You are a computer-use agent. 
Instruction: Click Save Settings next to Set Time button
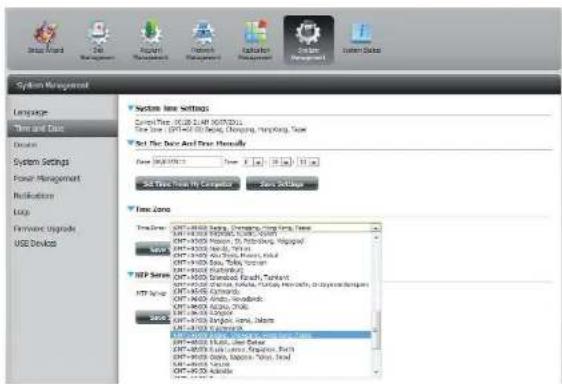tap(282, 184)
